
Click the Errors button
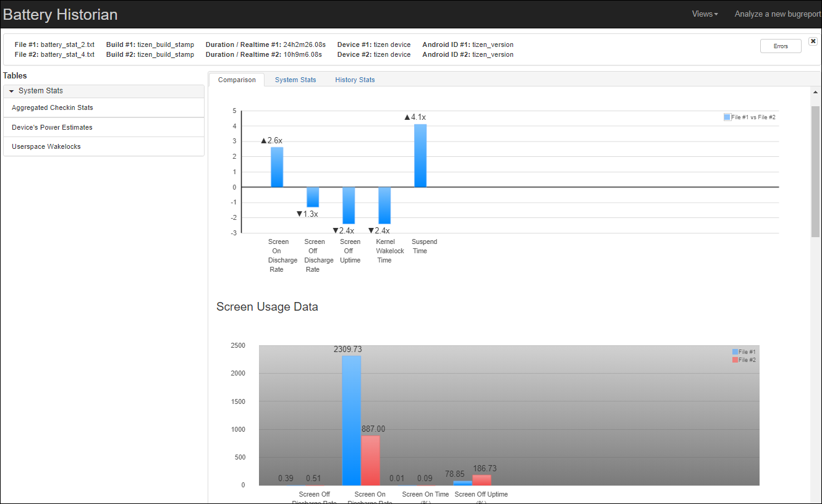click(x=781, y=46)
